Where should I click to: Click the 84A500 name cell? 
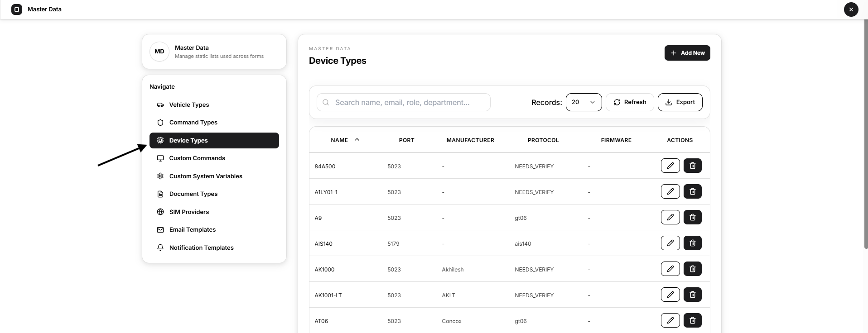pyautogui.click(x=325, y=166)
